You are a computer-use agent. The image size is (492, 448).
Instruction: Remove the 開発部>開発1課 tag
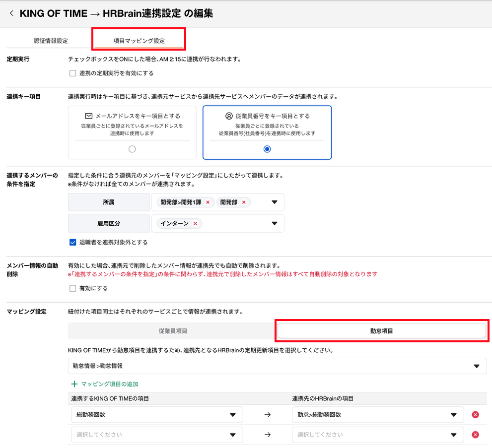(208, 202)
